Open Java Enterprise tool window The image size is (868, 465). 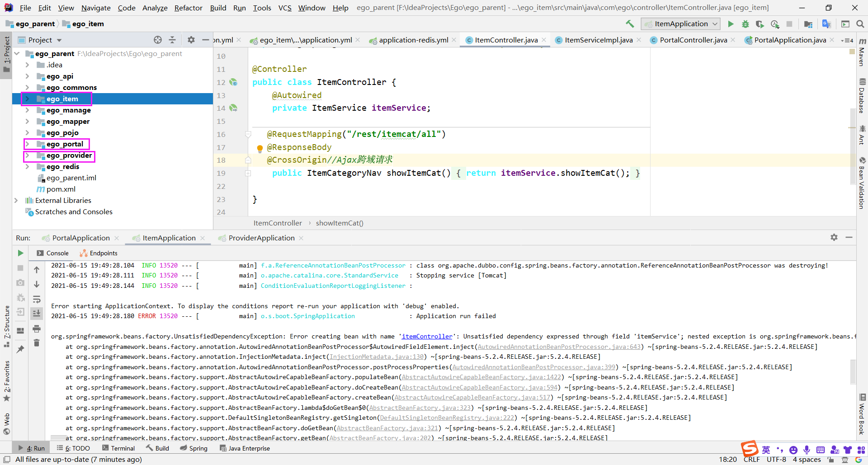point(245,448)
